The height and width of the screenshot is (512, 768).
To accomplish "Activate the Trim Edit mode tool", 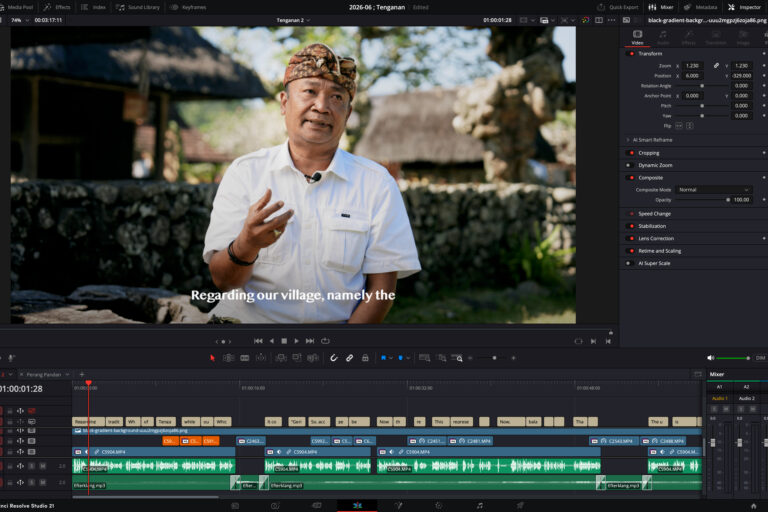I will pyautogui.click(x=228, y=358).
